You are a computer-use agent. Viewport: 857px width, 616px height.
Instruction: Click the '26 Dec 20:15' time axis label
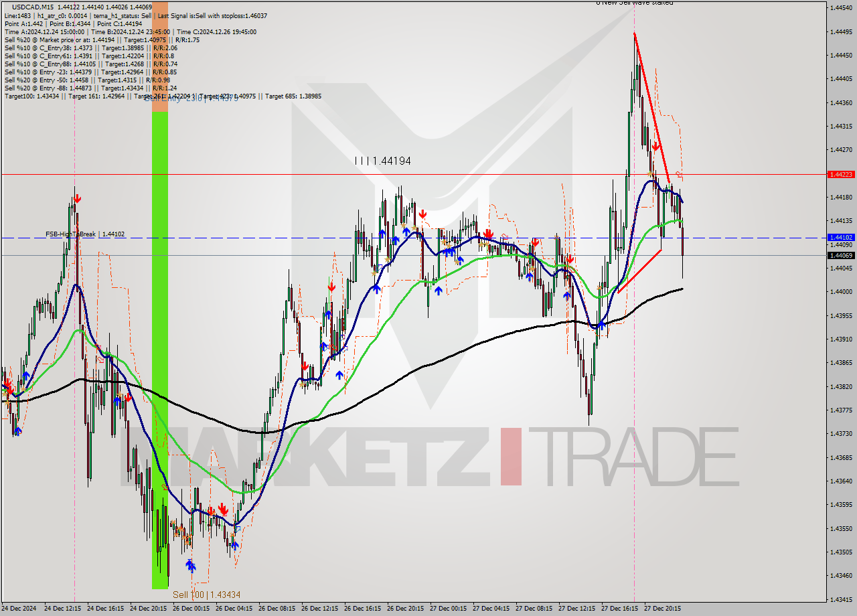[405, 609]
